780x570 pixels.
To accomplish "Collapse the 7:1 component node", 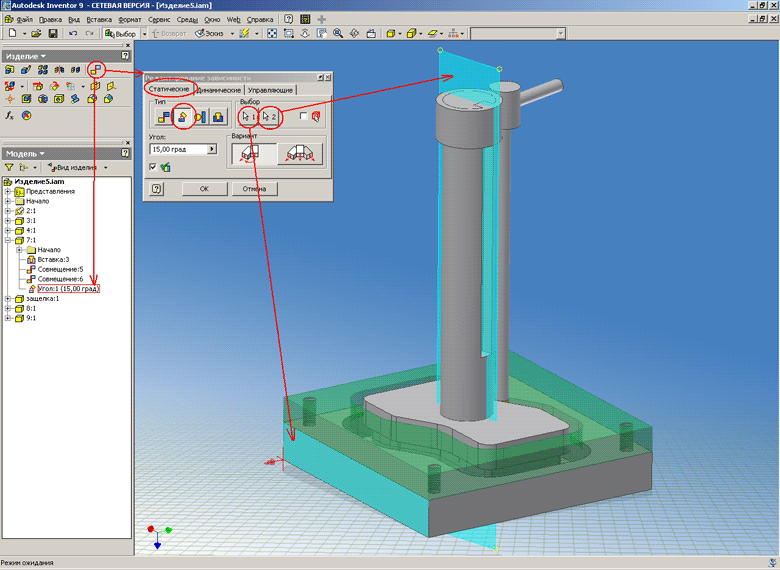I will point(7,240).
